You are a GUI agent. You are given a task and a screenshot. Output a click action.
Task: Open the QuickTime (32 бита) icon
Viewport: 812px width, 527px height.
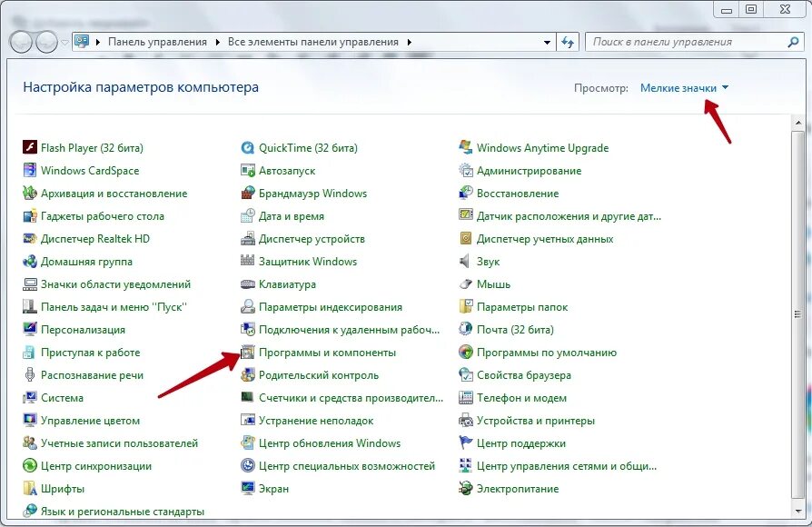pos(248,148)
